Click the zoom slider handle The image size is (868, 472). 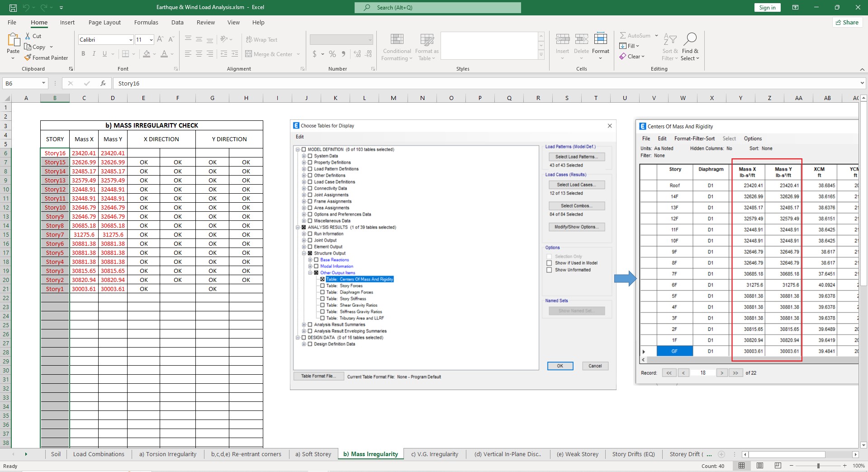click(x=818, y=466)
